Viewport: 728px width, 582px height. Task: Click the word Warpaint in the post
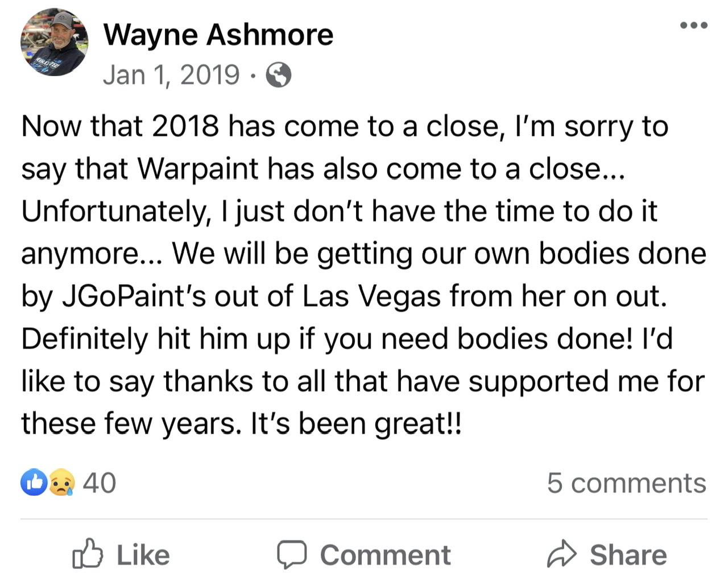[x=198, y=169]
